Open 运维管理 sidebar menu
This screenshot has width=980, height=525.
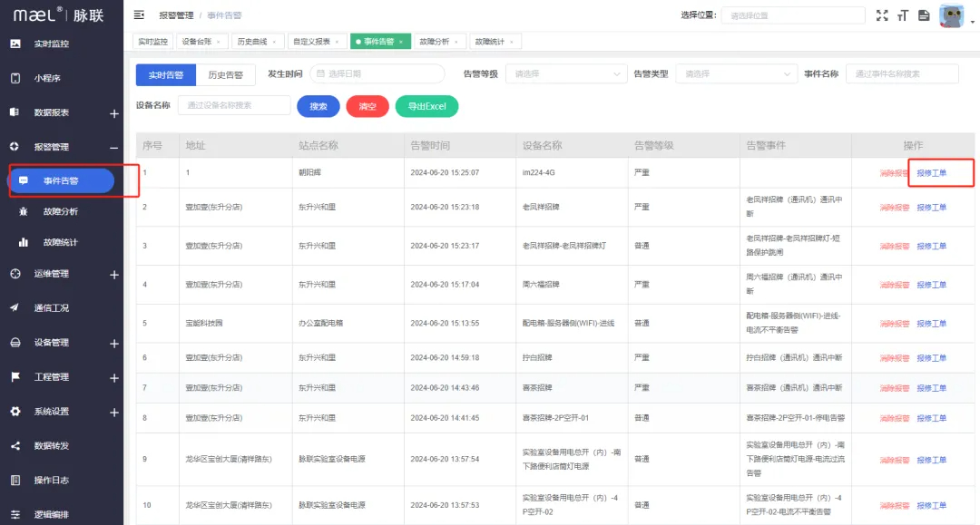click(51, 274)
